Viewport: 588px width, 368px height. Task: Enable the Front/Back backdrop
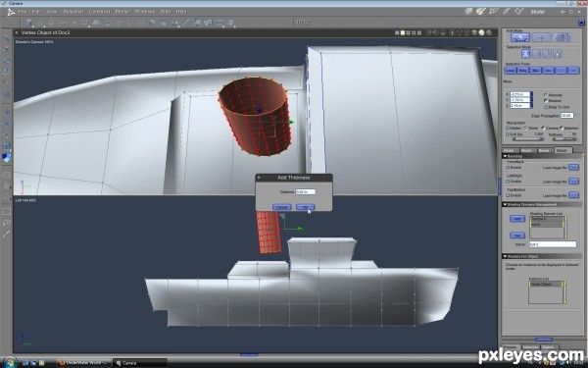(508, 168)
